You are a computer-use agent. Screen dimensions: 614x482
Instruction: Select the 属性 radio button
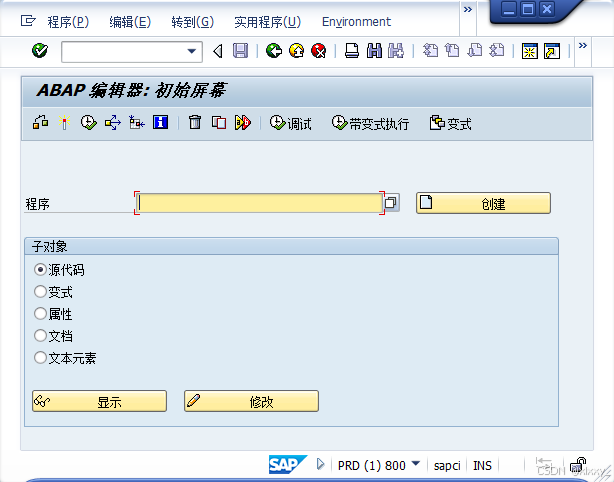[40, 313]
